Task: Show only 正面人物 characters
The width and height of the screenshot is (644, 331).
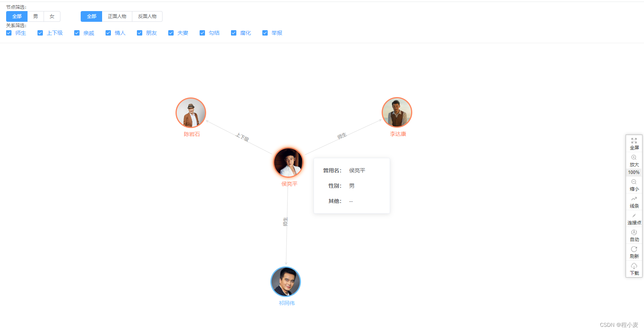Action: (117, 16)
